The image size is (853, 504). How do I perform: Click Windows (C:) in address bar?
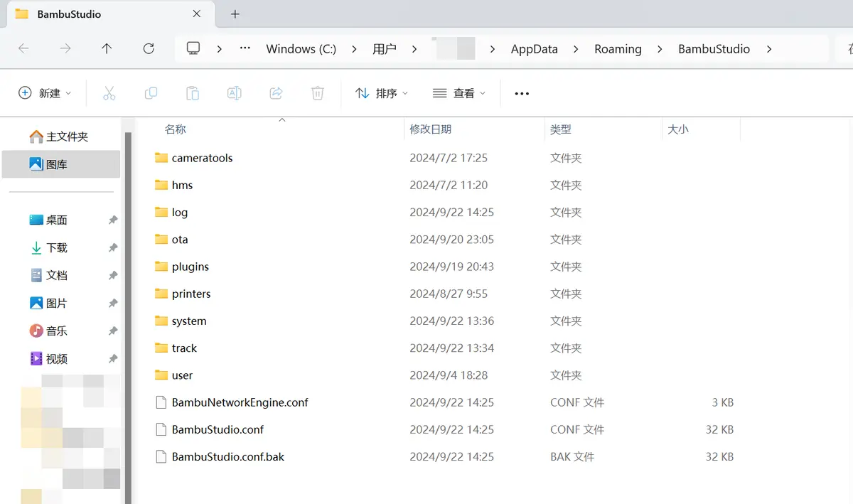coord(301,49)
